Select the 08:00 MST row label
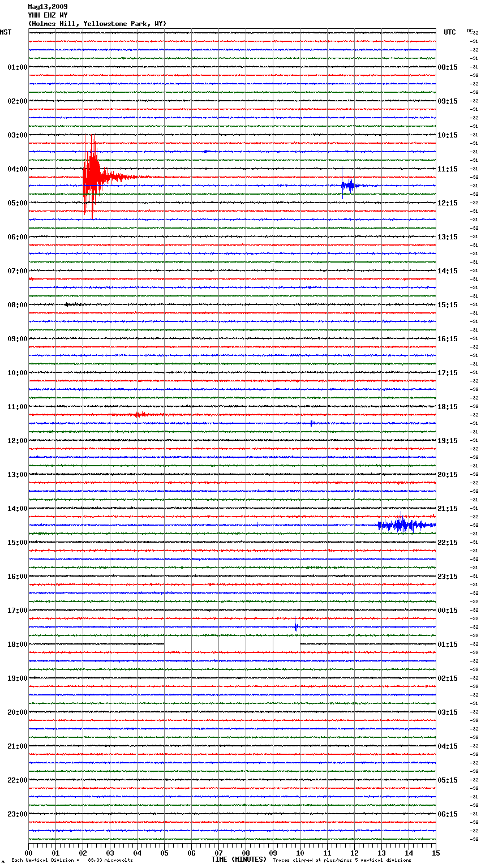This screenshot has width=481, height=868. 18,305
